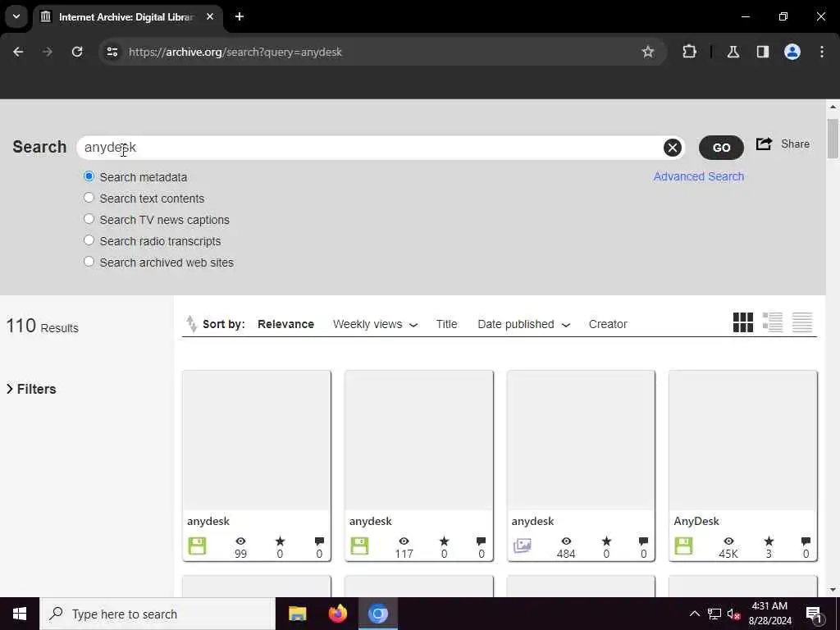The width and height of the screenshot is (840, 630).
Task: Click software floppy icon on 117-views anydesk card
Action: [x=359, y=546]
